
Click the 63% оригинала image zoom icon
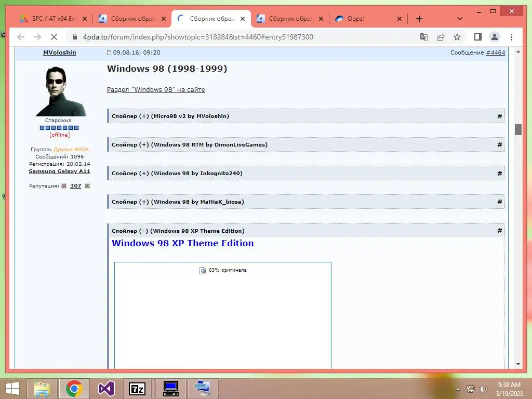click(x=203, y=270)
